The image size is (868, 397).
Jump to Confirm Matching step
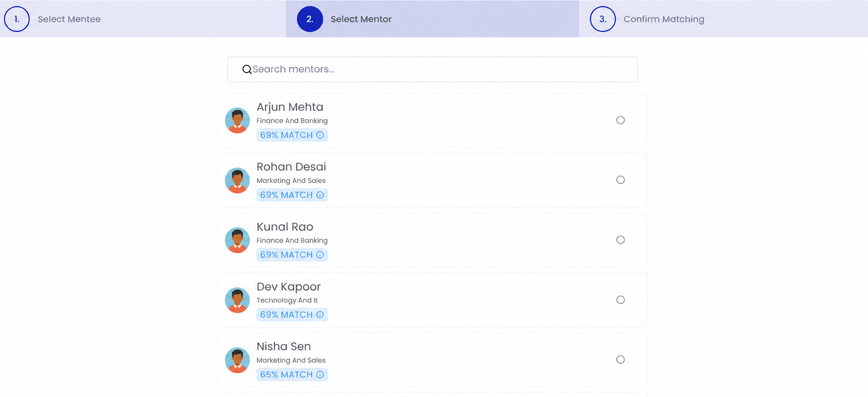coord(723,19)
